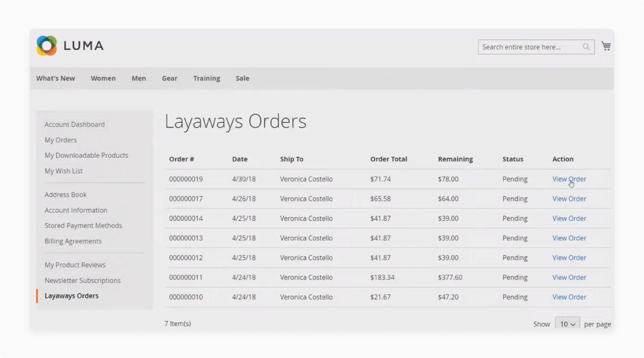The width and height of the screenshot is (644, 358).
Task: Click order total $71.74
Action: 380,179
